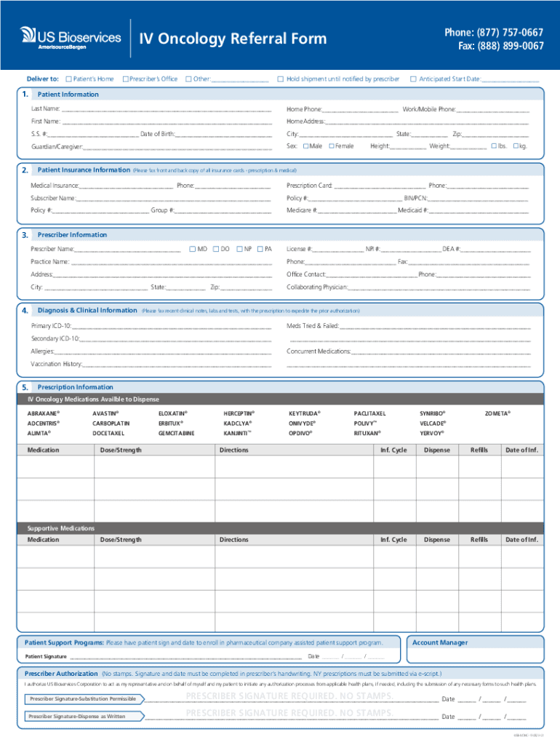Click the Account Manager box
This screenshot has width=560, height=745.
click(x=475, y=653)
